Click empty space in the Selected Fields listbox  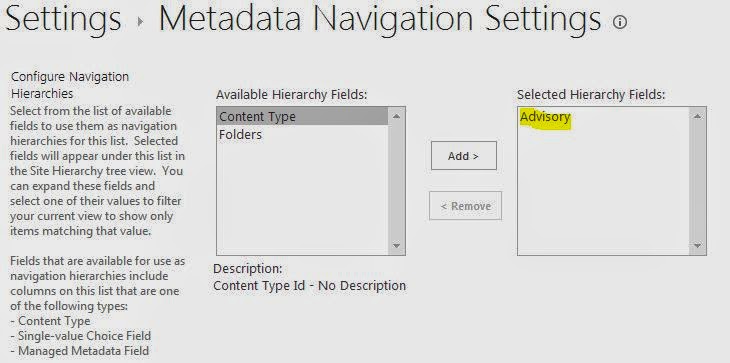tap(603, 188)
